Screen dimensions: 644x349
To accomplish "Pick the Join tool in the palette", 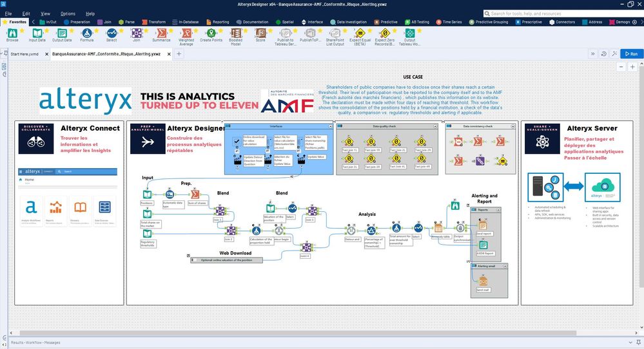I will click(137, 33).
